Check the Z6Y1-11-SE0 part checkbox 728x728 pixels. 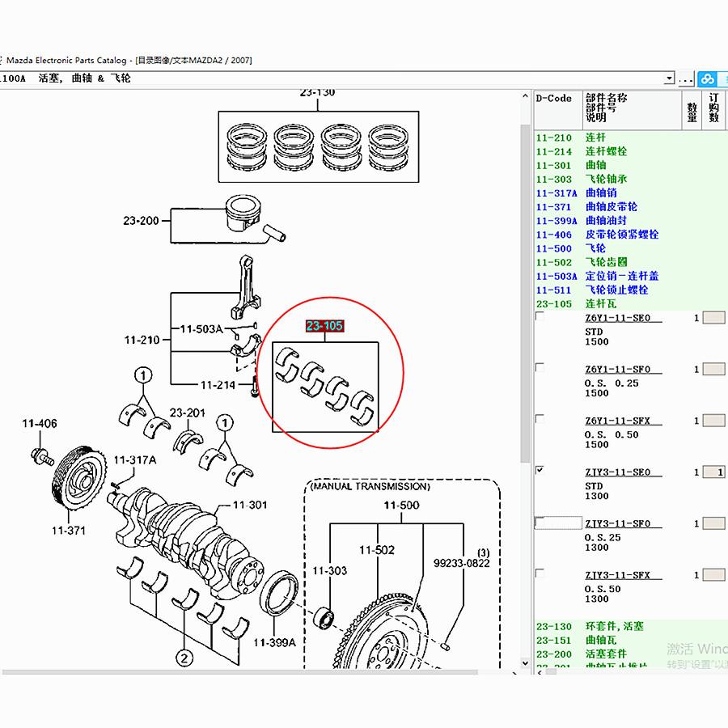(x=540, y=316)
